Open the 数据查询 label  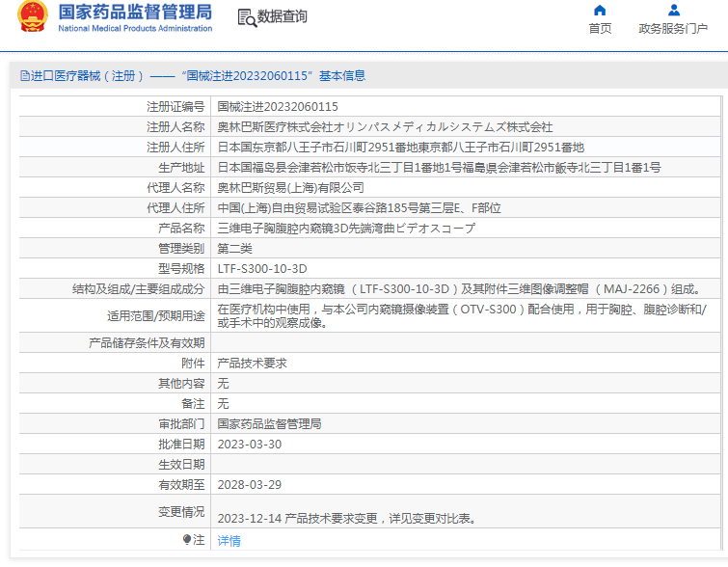(x=283, y=16)
